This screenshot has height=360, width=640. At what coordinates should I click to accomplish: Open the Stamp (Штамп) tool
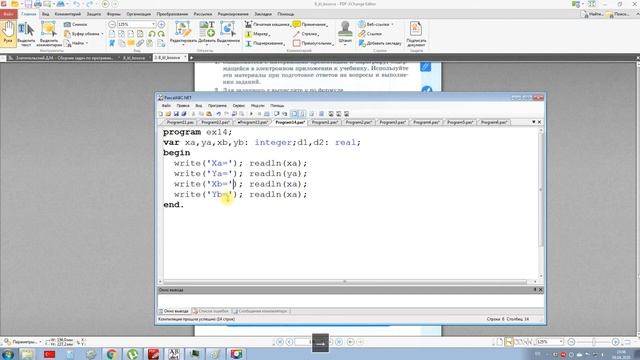tap(345, 33)
